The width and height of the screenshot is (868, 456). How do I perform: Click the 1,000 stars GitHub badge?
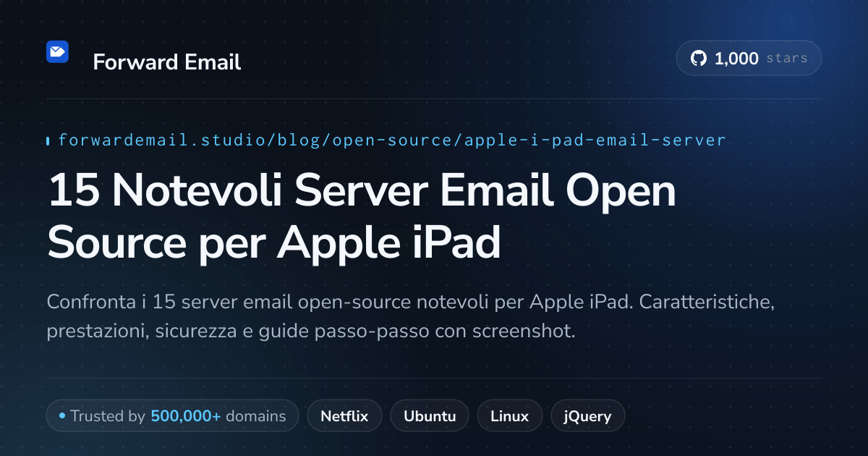coord(749,59)
